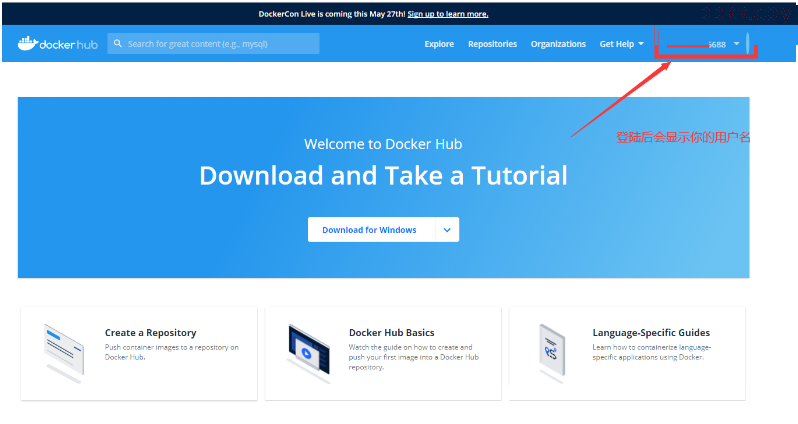
Task: Open the Repositories page
Action: pos(492,44)
